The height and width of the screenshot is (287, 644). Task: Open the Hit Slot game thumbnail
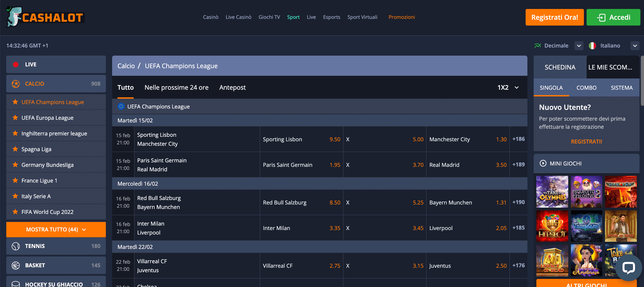[552, 226]
